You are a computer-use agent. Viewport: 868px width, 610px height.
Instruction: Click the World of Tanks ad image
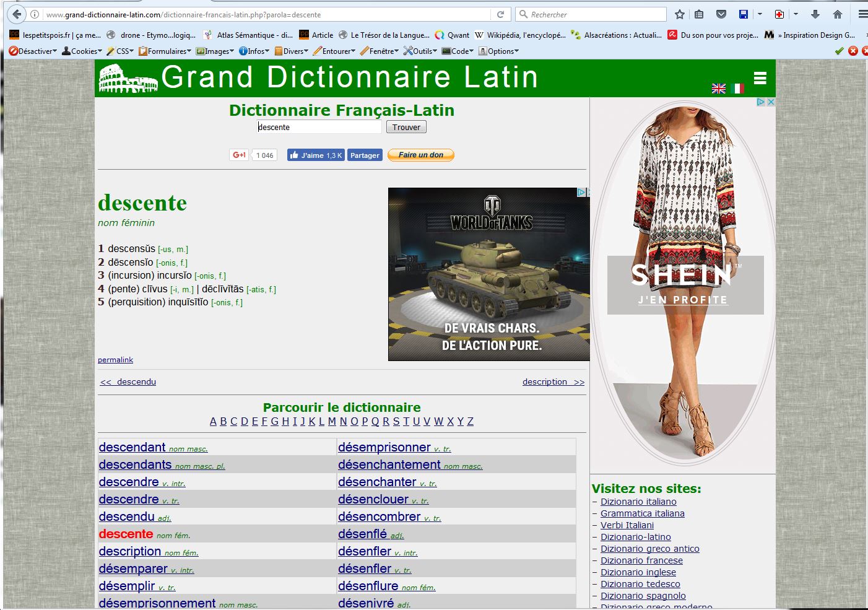[x=488, y=274]
